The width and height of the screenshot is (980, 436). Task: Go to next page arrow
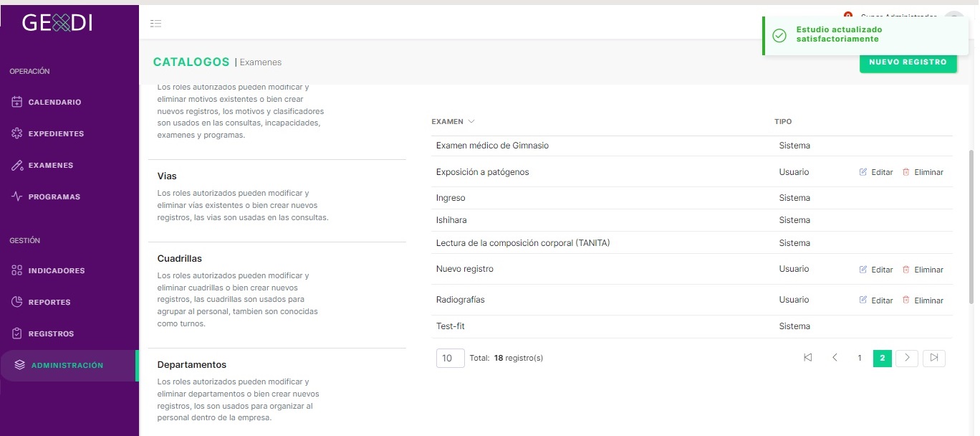tap(907, 358)
